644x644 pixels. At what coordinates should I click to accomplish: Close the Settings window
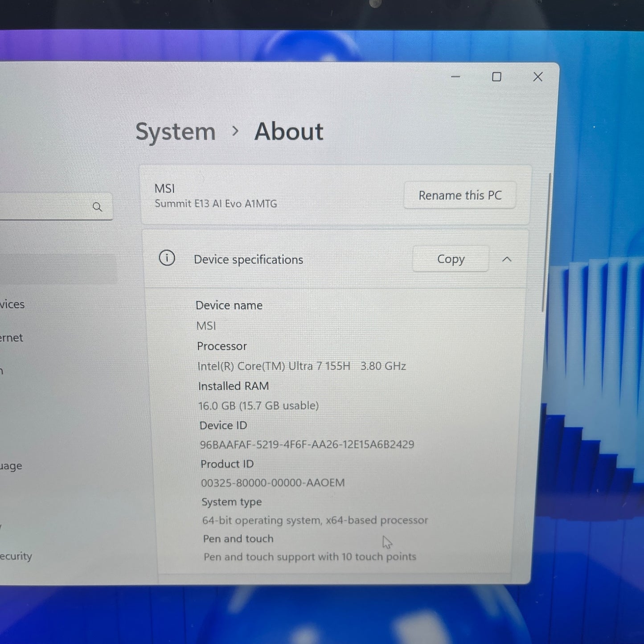[538, 77]
